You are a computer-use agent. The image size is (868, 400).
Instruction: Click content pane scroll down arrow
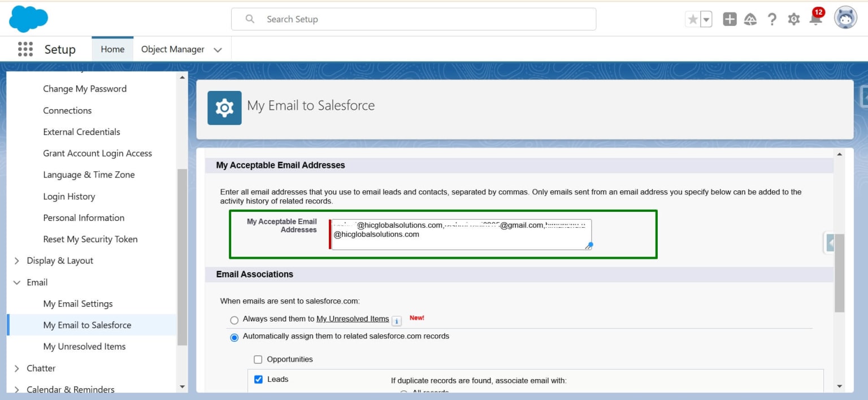(x=839, y=386)
